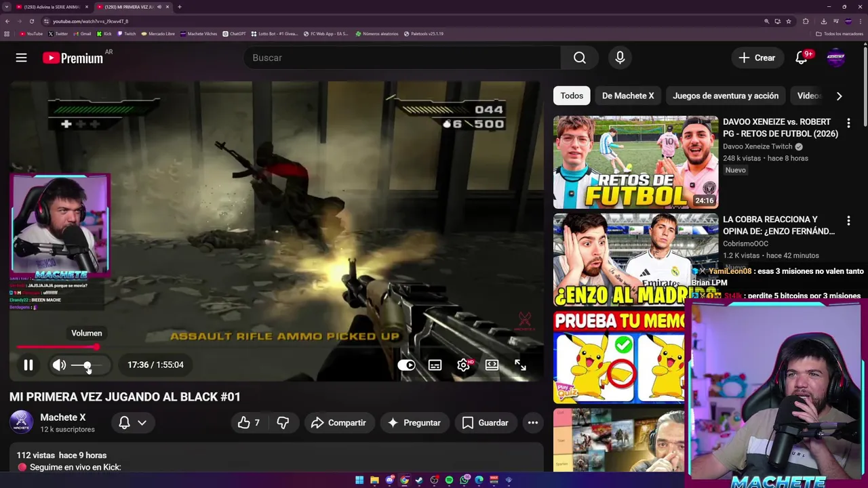Open the Mercado Libre bookmark
The height and width of the screenshot is (488, 868).
pos(158,34)
